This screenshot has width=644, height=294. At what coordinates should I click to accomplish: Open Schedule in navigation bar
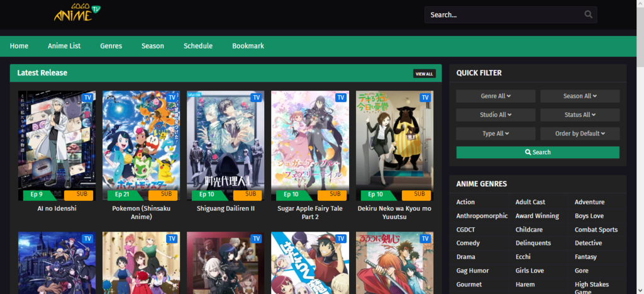point(198,46)
